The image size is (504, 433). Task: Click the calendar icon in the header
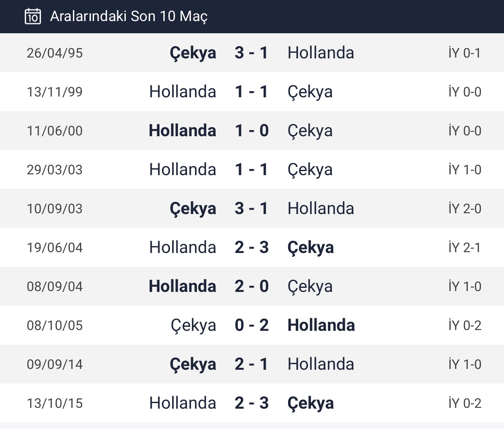[x=33, y=16]
